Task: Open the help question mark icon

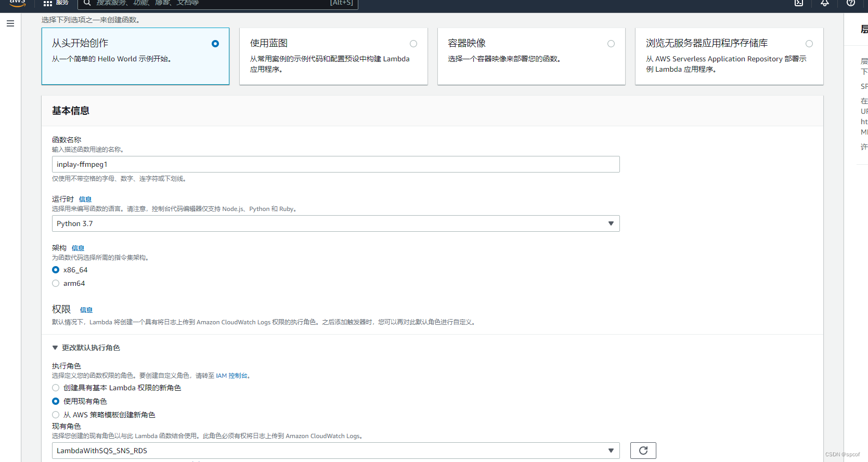Action: [851, 3]
